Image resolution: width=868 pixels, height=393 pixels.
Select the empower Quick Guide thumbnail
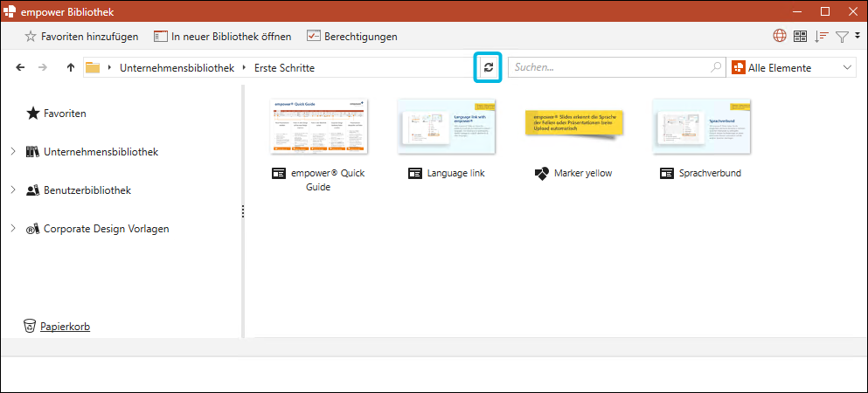(319, 127)
